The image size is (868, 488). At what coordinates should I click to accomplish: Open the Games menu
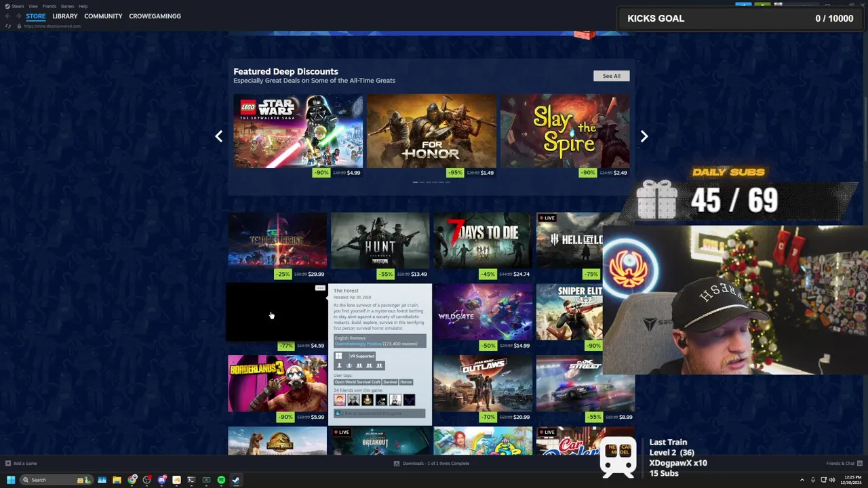(x=67, y=6)
